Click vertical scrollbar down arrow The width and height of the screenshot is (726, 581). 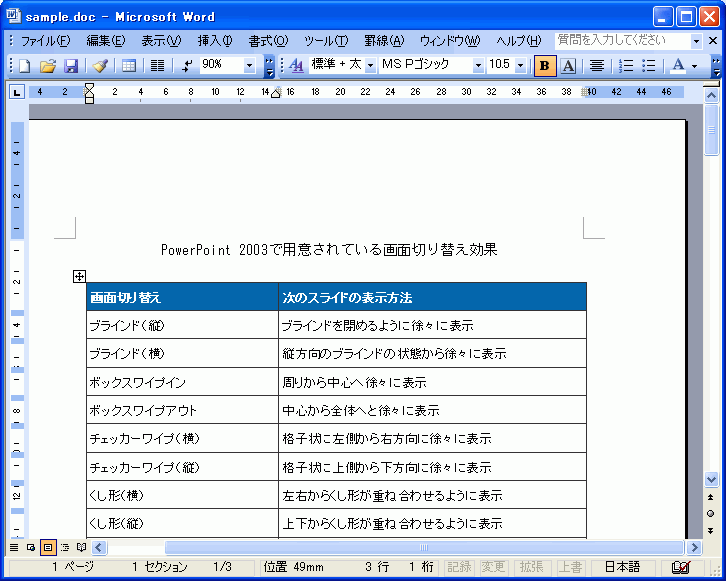point(711,480)
